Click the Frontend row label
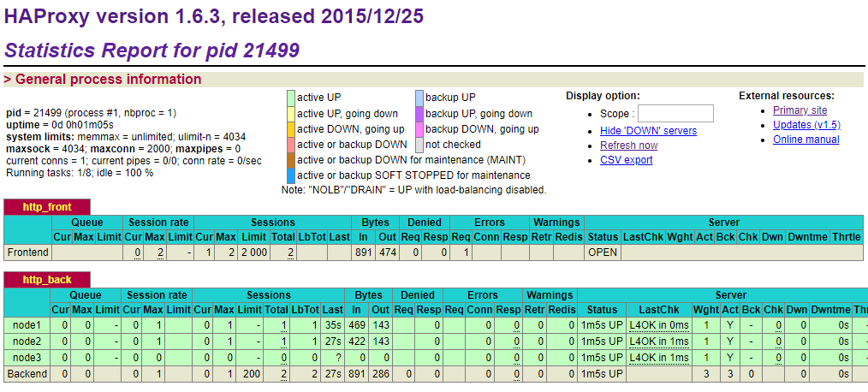 coord(27,252)
